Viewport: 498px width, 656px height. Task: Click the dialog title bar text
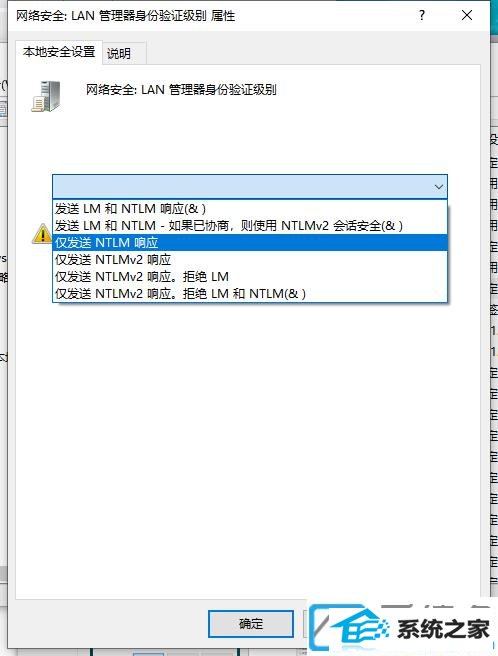pos(126,16)
